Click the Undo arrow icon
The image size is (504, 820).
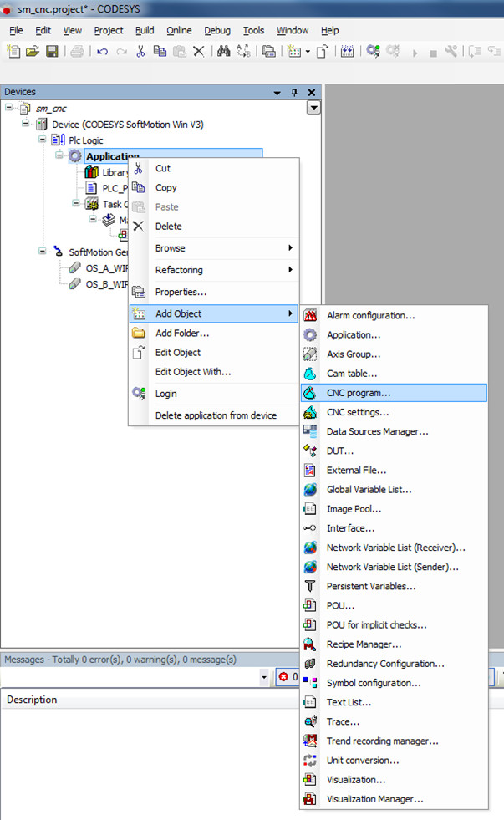tap(103, 51)
